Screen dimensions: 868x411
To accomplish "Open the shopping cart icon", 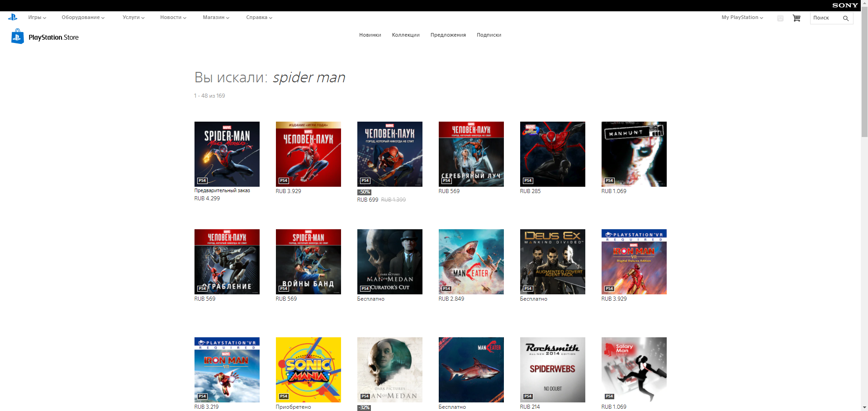I will [797, 18].
